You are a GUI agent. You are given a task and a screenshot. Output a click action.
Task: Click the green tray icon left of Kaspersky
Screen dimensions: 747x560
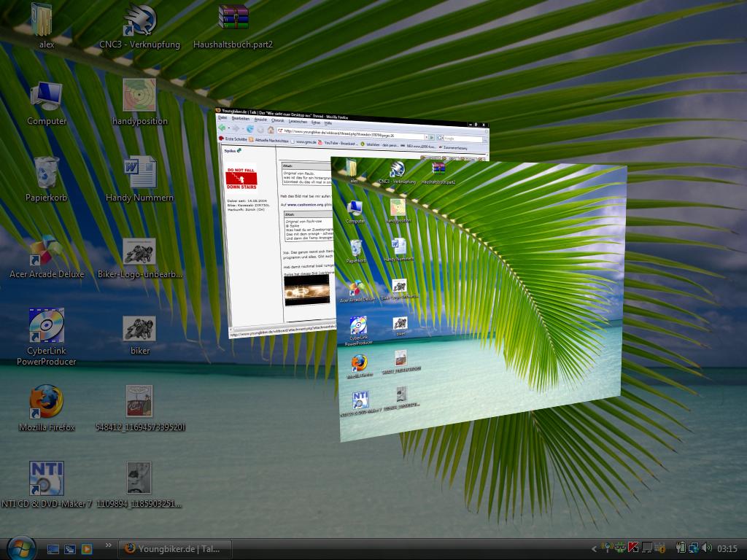(x=621, y=548)
